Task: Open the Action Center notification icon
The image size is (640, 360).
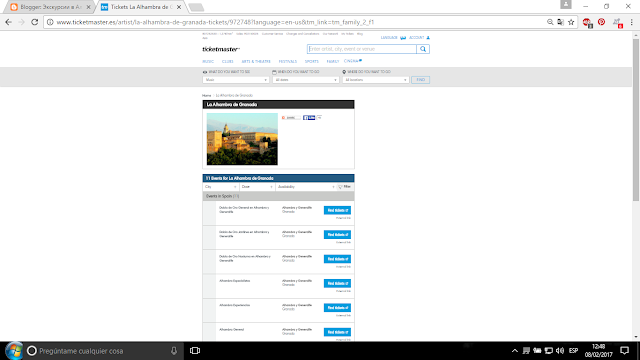Action: tap(624, 351)
